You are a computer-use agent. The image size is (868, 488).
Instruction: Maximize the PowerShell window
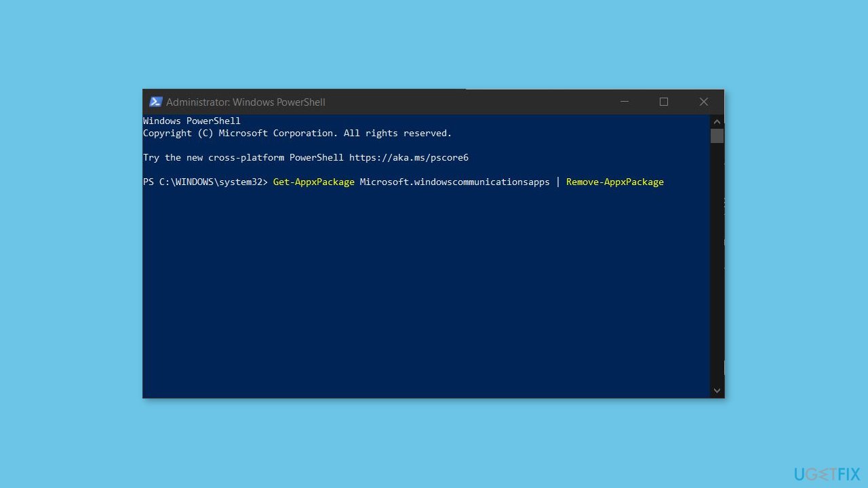click(x=664, y=102)
